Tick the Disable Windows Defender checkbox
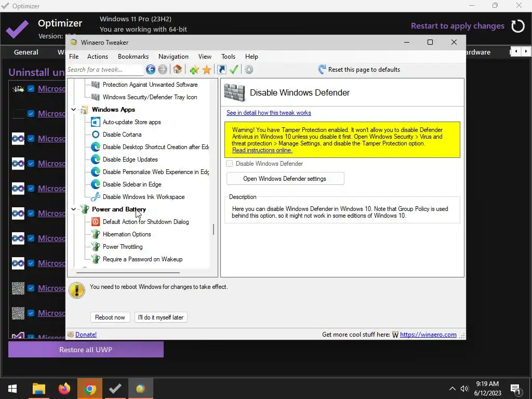The image size is (532, 399). click(230, 164)
